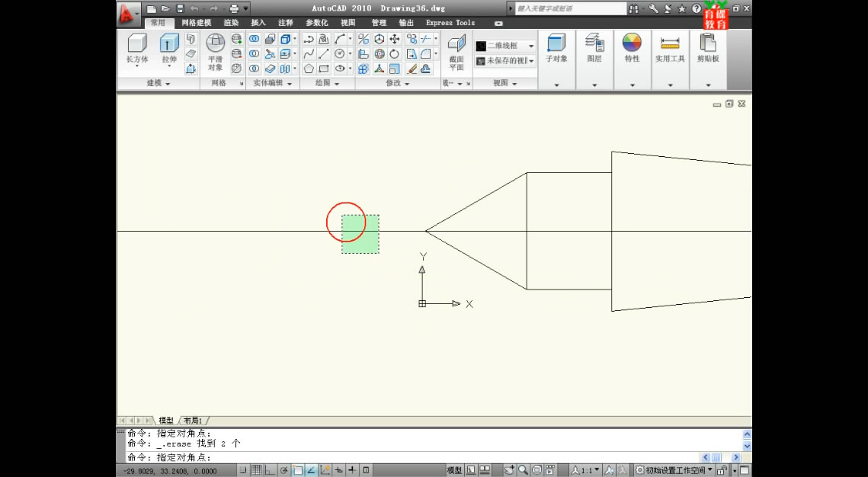
Task: Switch to the 参数化 ribbon tab
Action: point(317,23)
